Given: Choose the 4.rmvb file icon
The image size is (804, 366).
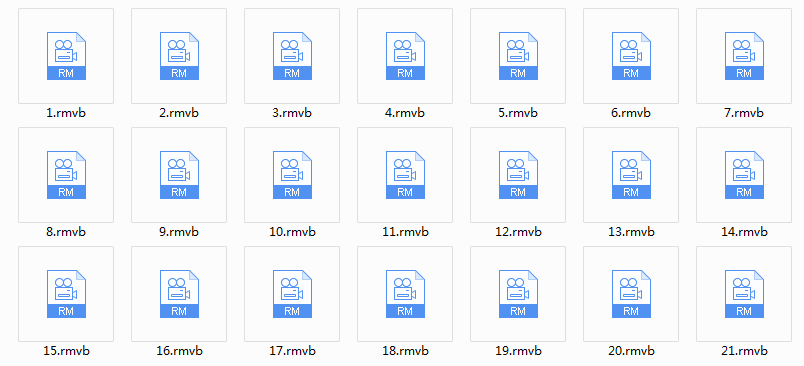Looking at the screenshot, I should [405, 56].
